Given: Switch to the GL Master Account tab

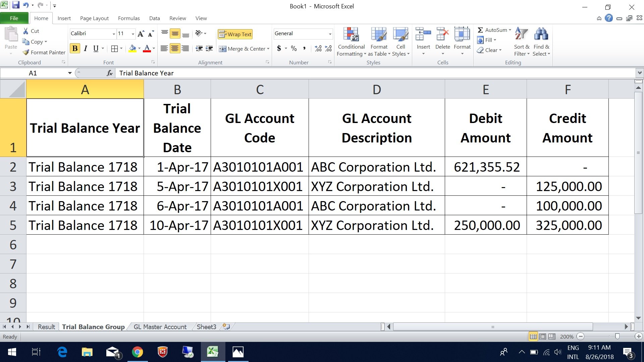Looking at the screenshot, I should [x=160, y=327].
